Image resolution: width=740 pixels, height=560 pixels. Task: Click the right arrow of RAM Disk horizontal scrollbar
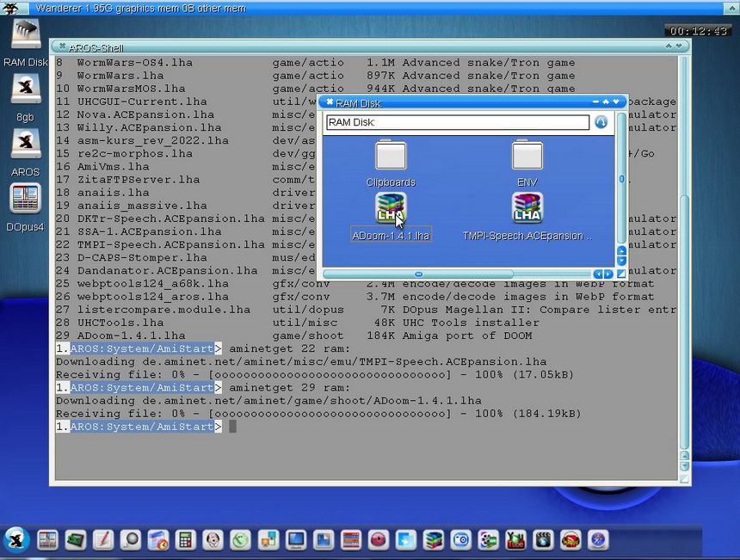[609, 274]
